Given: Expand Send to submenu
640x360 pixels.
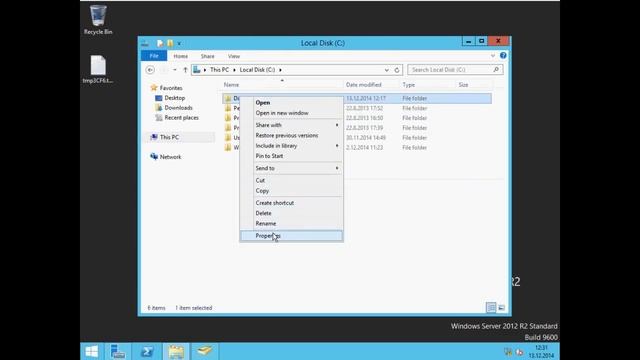Looking at the screenshot, I should click(x=337, y=168).
